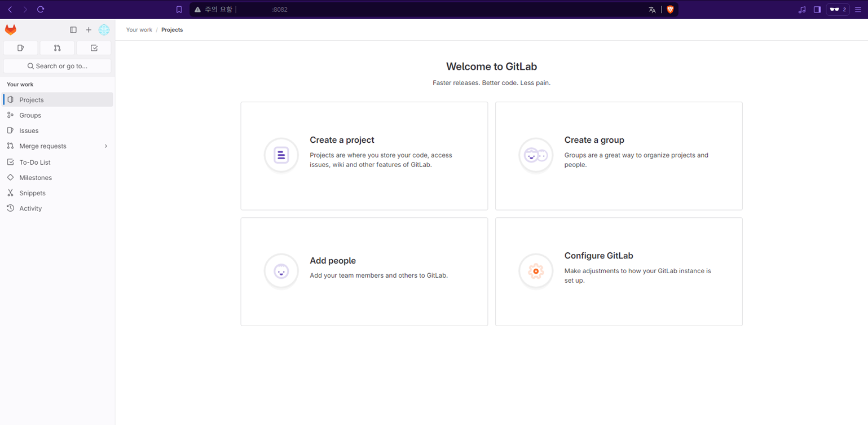Click the Search or go to field
The height and width of the screenshot is (425, 868).
(x=56, y=66)
